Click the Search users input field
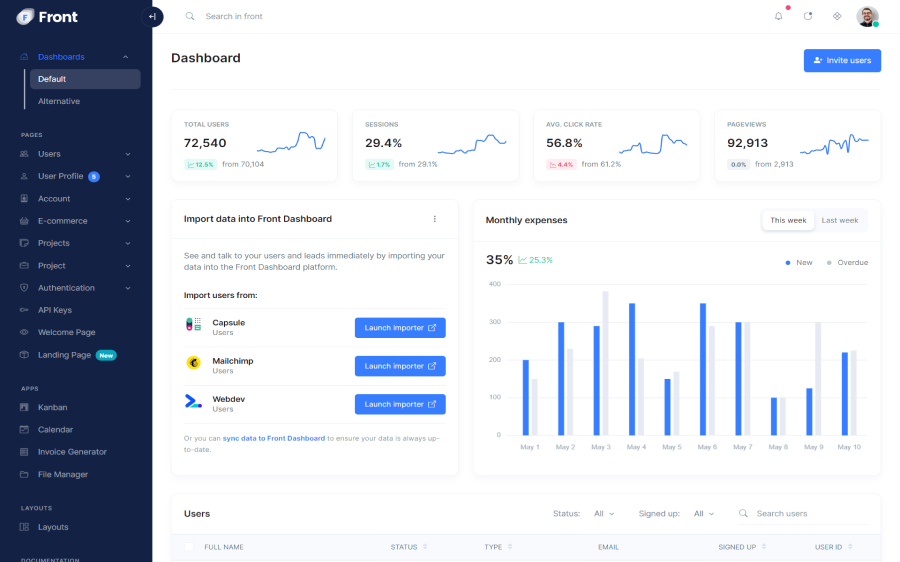 (808, 514)
